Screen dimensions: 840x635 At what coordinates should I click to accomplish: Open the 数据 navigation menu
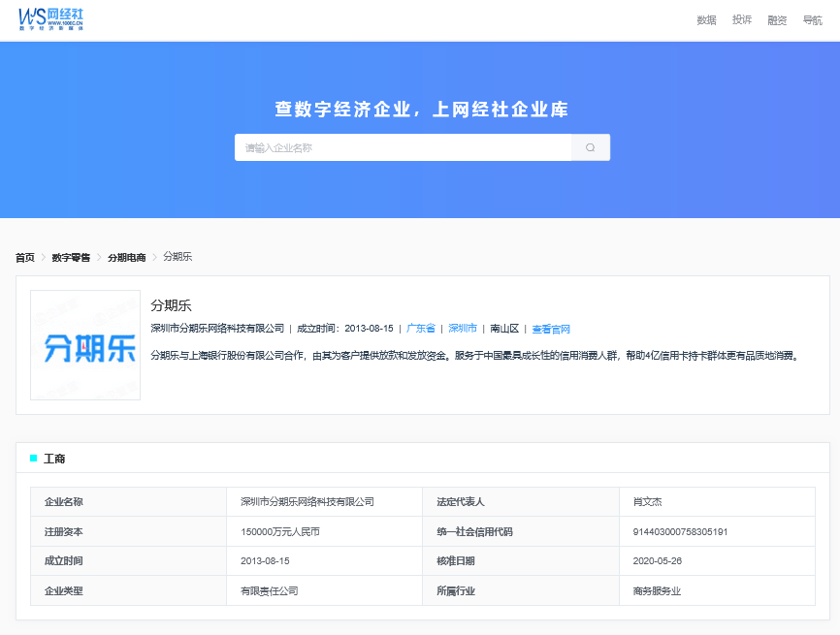[x=706, y=20]
